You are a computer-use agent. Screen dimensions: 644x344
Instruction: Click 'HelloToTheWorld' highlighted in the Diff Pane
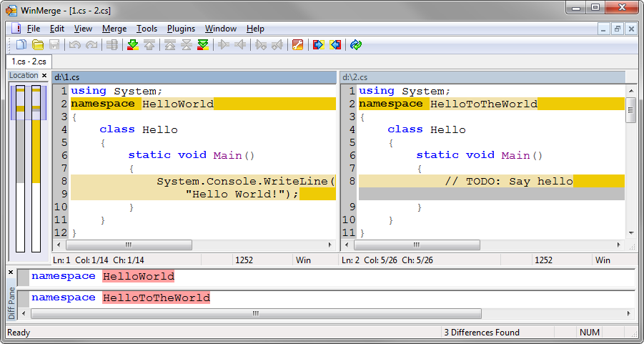pyautogui.click(x=156, y=298)
